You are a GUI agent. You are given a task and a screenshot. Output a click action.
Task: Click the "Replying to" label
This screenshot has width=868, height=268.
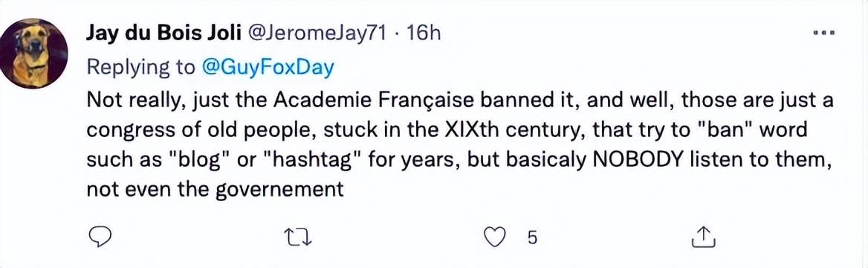coord(141,68)
